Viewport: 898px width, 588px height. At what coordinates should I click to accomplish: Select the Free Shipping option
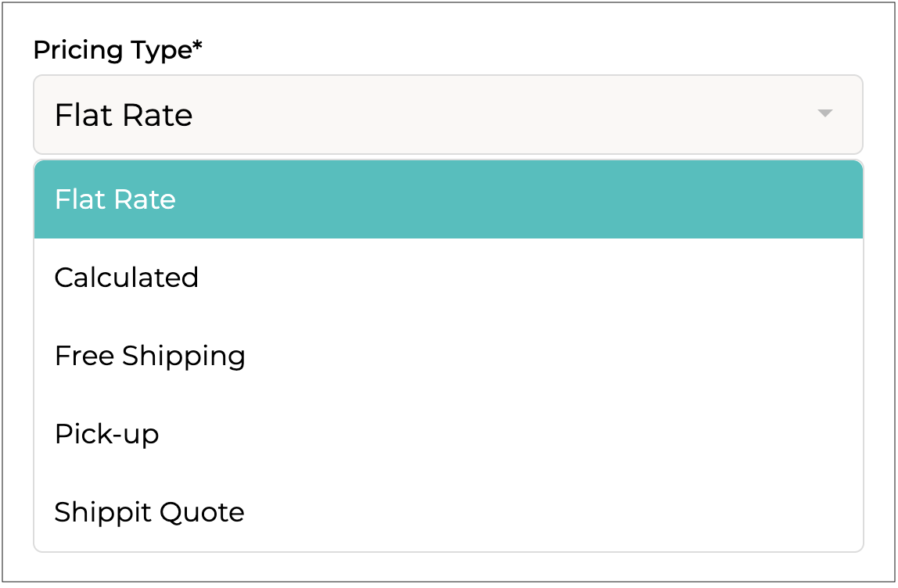[x=447, y=356]
